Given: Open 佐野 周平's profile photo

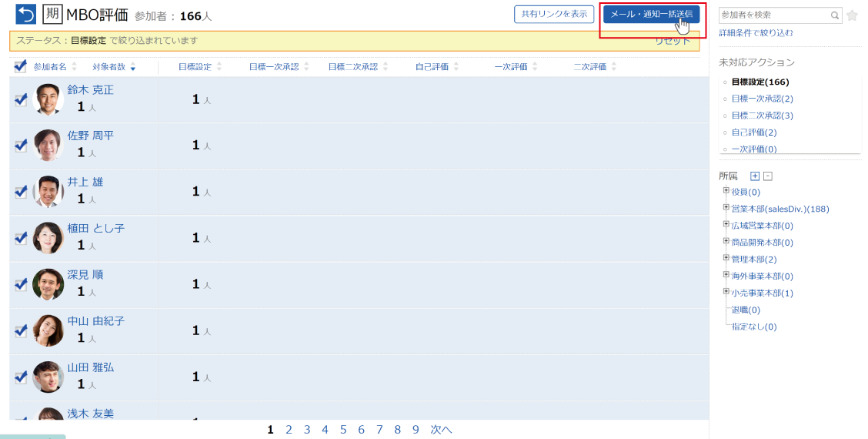Looking at the screenshot, I should coord(48,146).
